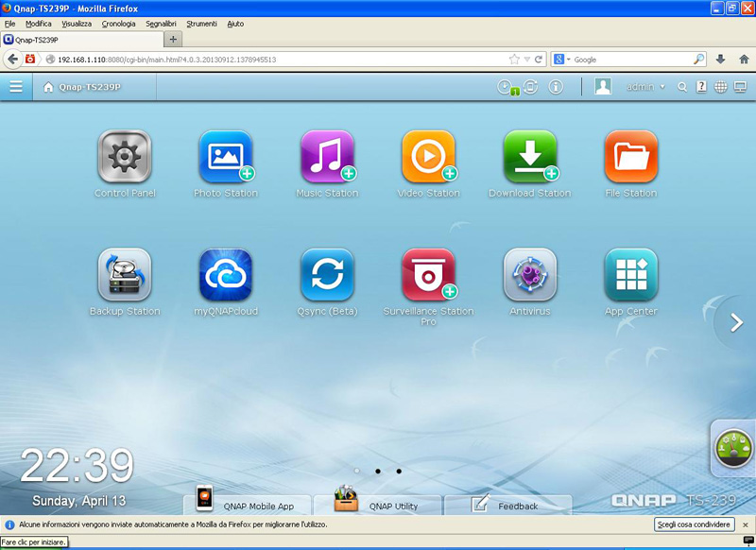Click the Scegli cosa condividere button
Image resolution: width=756 pixels, height=550 pixels.
[695, 524]
